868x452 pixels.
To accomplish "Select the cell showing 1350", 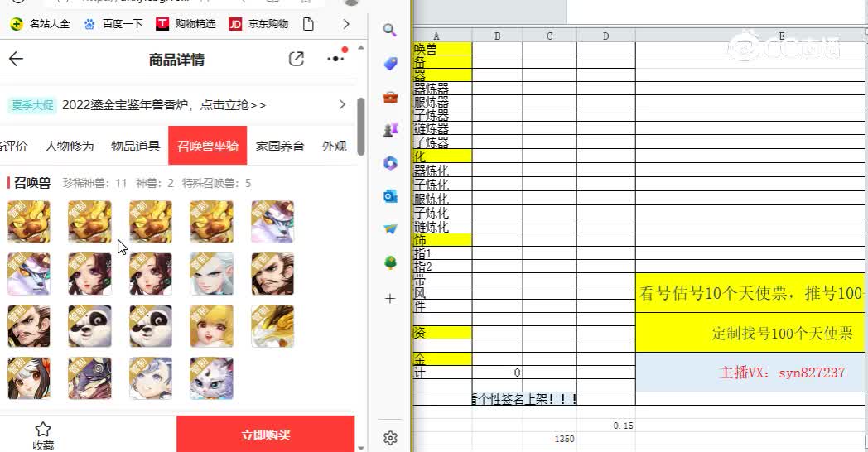I will 550,439.
